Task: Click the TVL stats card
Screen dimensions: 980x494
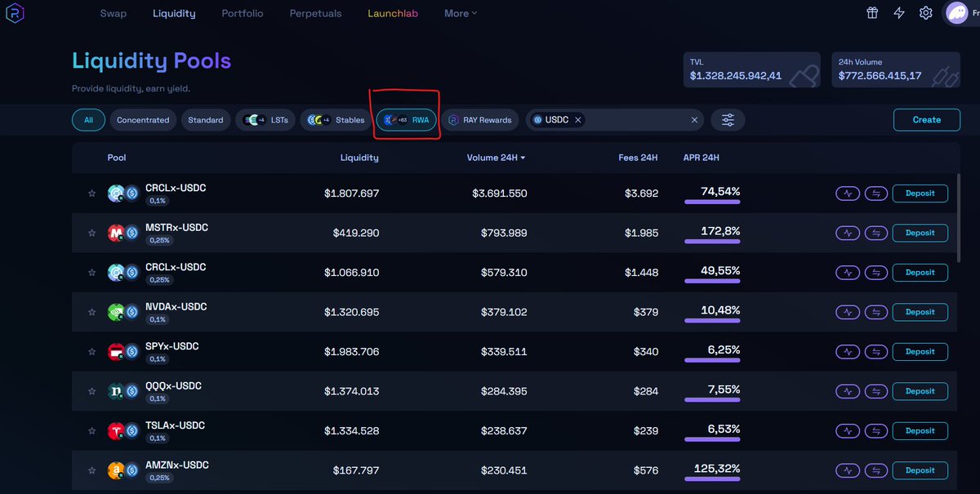Action: coord(753,71)
